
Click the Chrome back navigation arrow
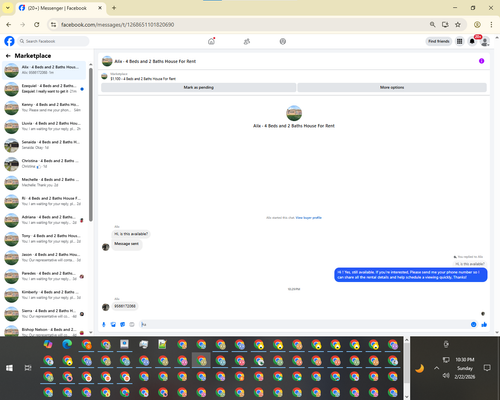pos(9,24)
